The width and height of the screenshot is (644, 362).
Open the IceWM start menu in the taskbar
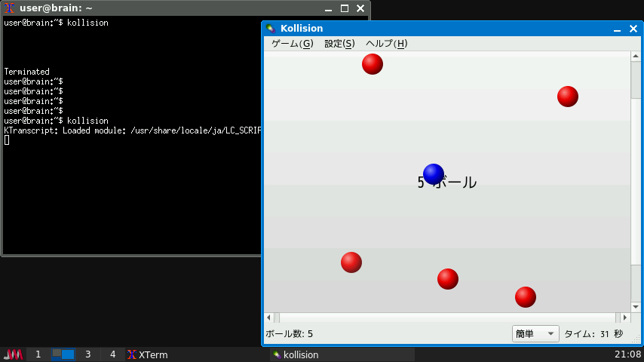[x=13, y=354]
